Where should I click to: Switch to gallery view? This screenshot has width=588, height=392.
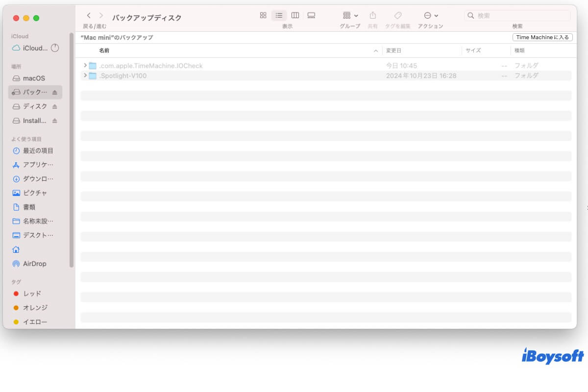[311, 15]
